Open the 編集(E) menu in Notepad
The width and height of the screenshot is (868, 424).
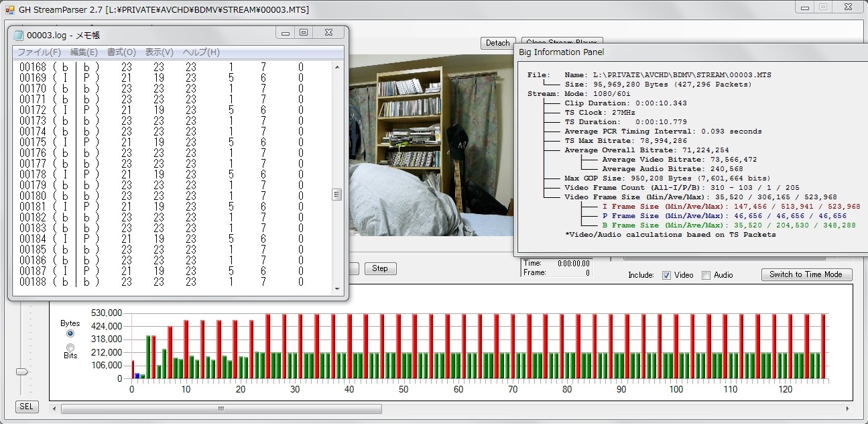pos(84,52)
